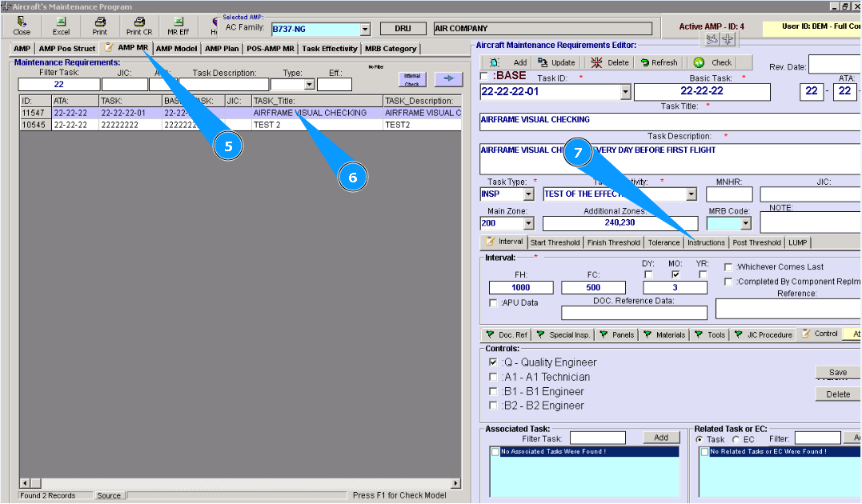Image resolution: width=862 pixels, height=504 pixels.
Task: Click the Filter Task input field
Action: [x=59, y=84]
